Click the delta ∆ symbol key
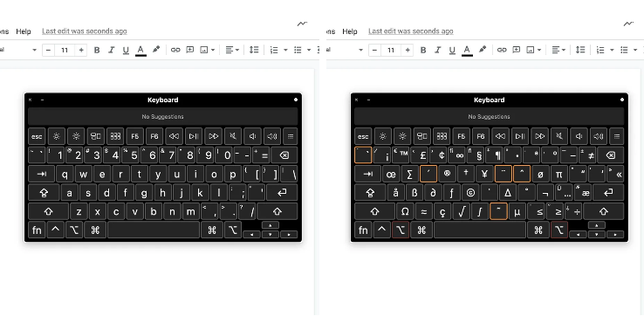644x323 pixels. click(x=508, y=192)
